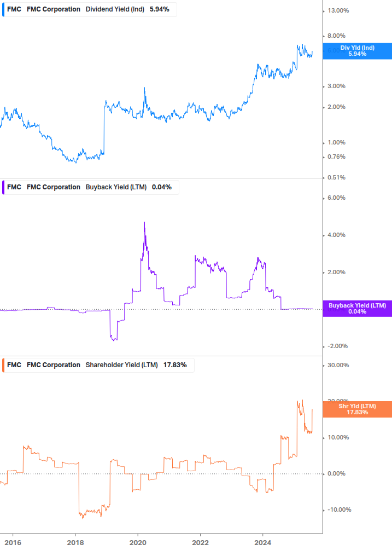392x550 pixels.
Task: Click the 3.00% tick on dividend axis
Action: point(336,86)
